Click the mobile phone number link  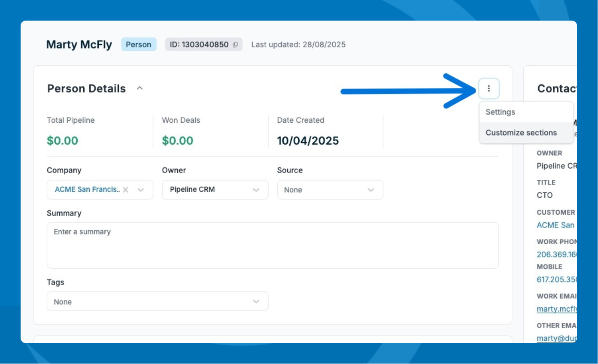coord(556,279)
